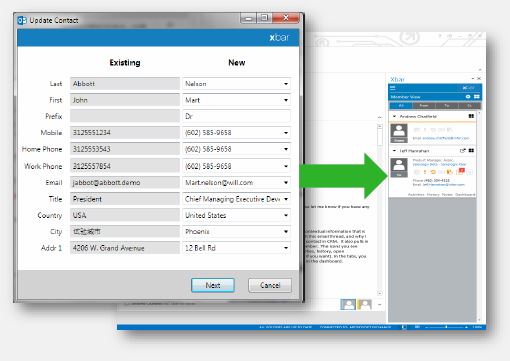Click the Next button
The image size is (510, 361).
tap(213, 285)
